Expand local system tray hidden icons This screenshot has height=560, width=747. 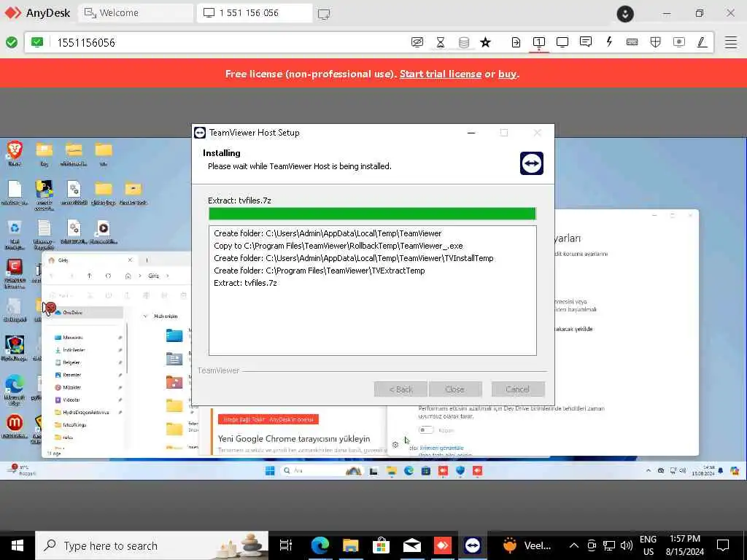point(574,545)
